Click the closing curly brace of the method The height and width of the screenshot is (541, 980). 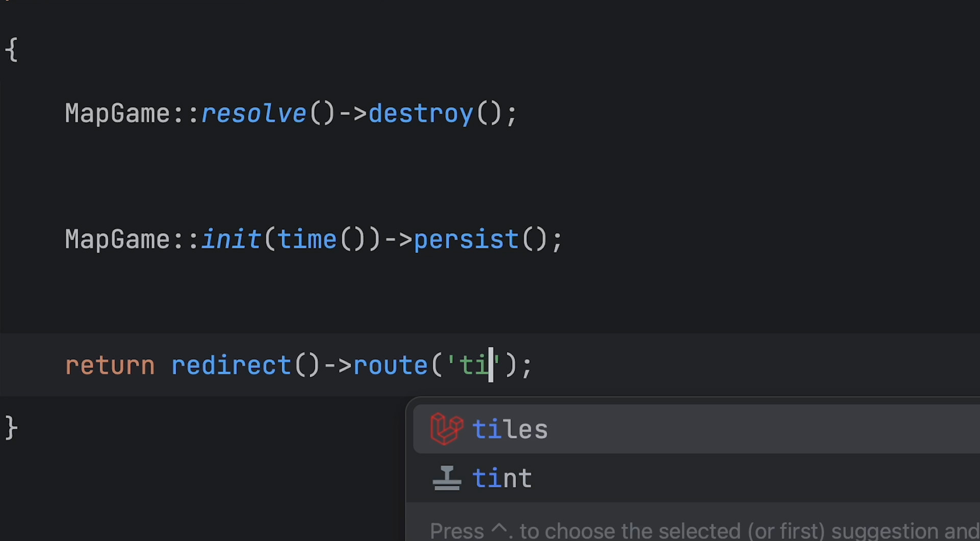coord(11,428)
